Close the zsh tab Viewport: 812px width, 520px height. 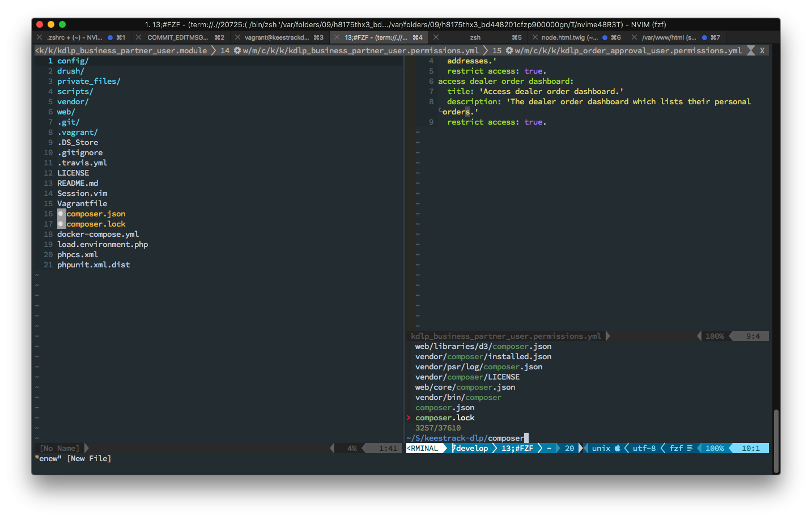point(436,37)
